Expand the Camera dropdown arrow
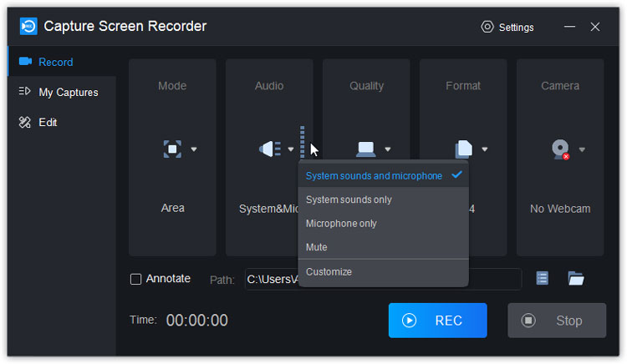Viewport: 627px width, 364px height. [582, 149]
